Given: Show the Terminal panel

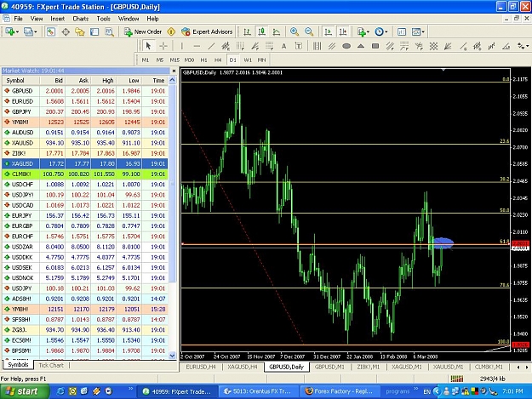Looking at the screenshot, I should (x=94, y=31).
